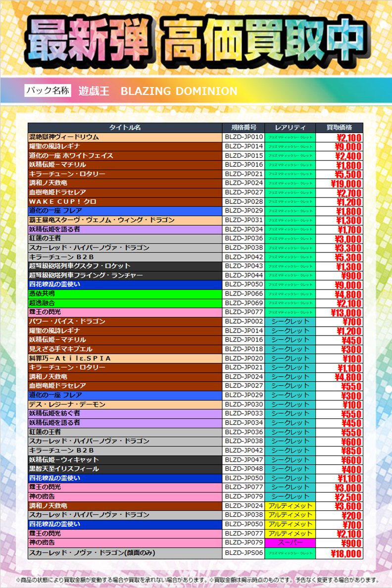Image resolution: width=392 pixels, height=588 pixels.
Task: Click code BLZD-JP047
Action: coord(244,460)
